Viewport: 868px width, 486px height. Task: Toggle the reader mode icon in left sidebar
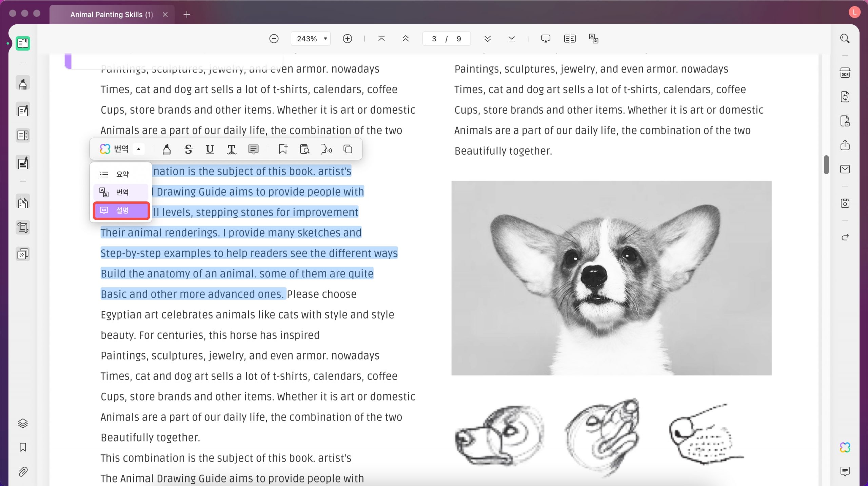(23, 43)
